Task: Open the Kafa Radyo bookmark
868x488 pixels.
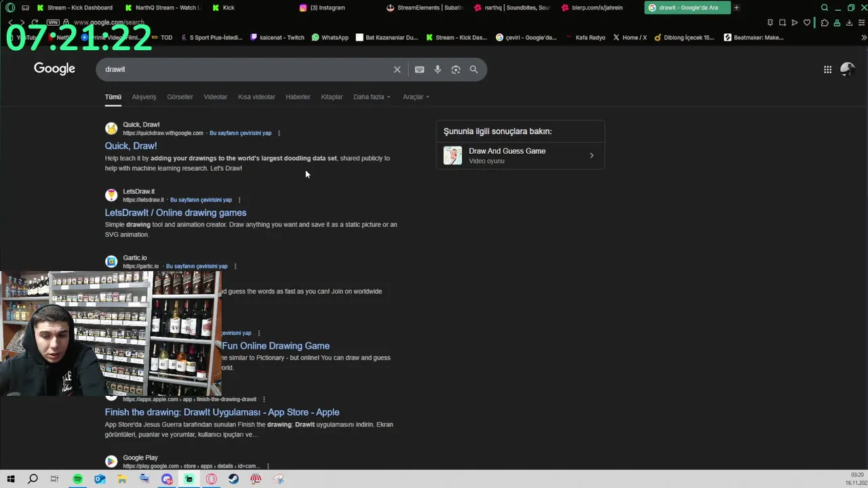Action: pyautogui.click(x=585, y=38)
